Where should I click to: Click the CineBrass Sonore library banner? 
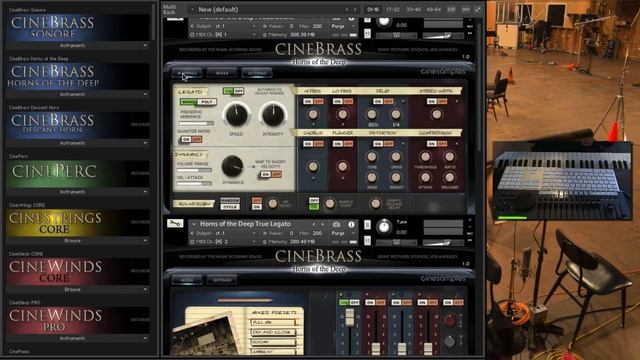point(78,27)
